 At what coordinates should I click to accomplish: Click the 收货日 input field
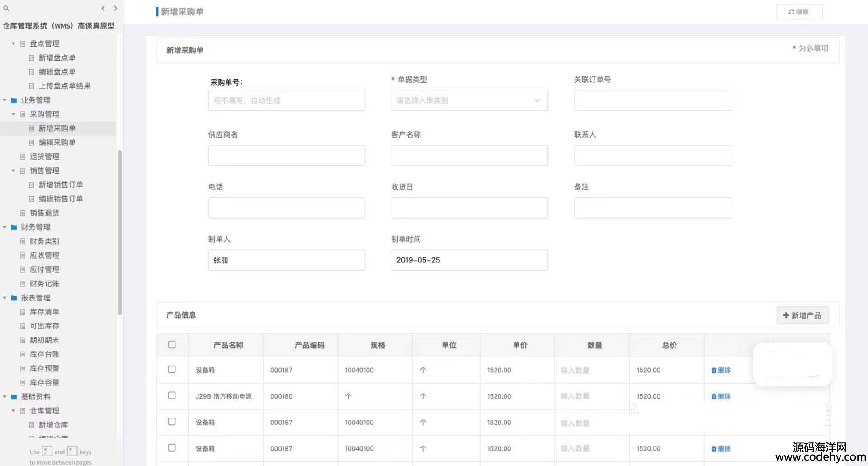[x=469, y=208]
